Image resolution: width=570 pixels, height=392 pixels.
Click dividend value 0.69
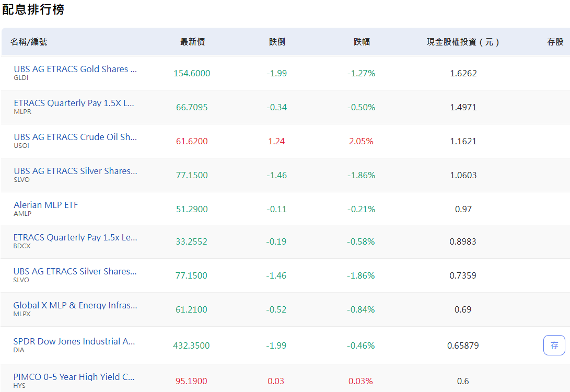(463, 310)
